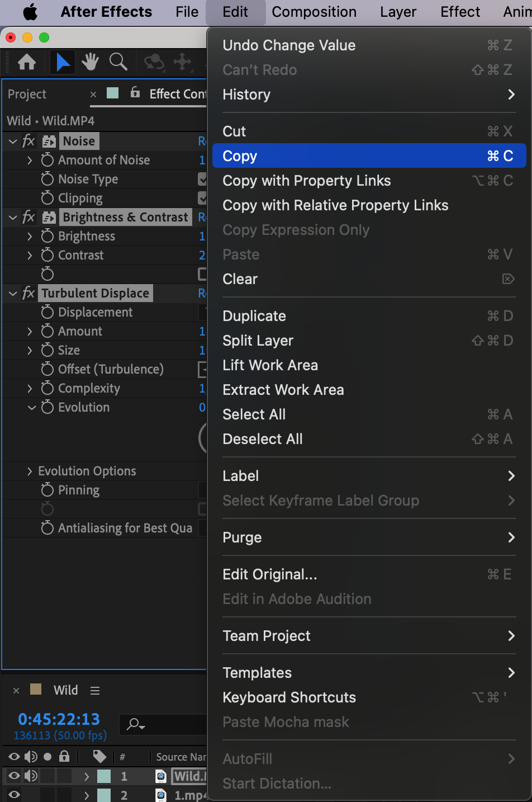
Task: Click the Noise effect fx switch
Action: [x=28, y=141]
